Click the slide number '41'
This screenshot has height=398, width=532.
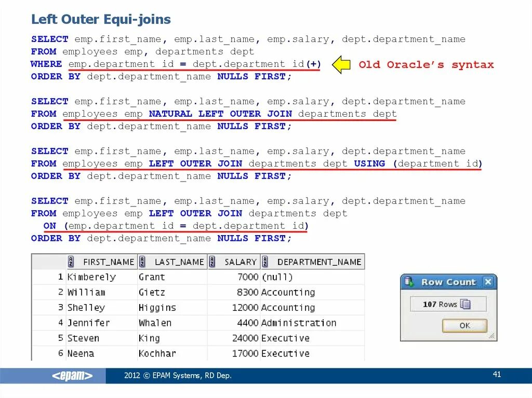(497, 374)
